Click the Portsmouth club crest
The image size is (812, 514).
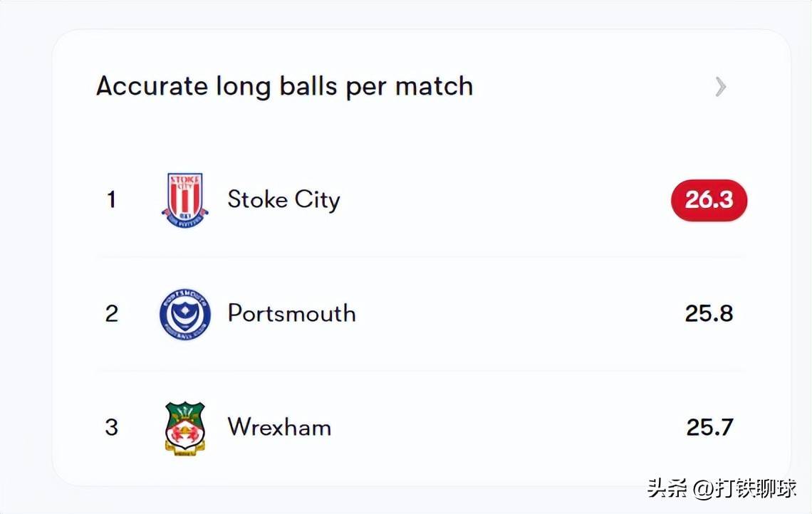[x=185, y=314]
